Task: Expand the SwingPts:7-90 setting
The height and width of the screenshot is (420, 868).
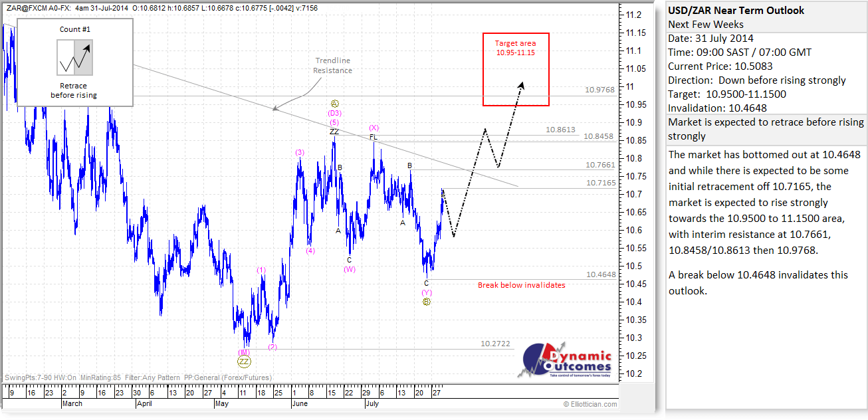Action: point(28,377)
